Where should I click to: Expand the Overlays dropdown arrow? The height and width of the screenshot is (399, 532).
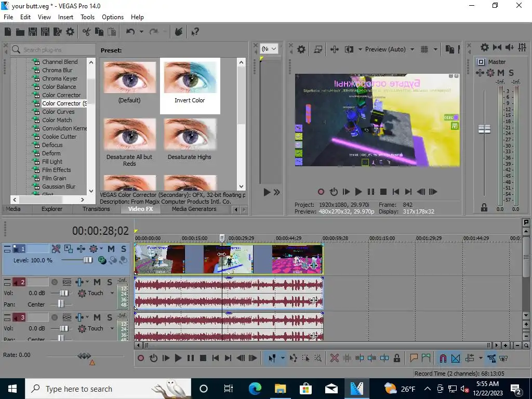pyautogui.click(x=435, y=49)
